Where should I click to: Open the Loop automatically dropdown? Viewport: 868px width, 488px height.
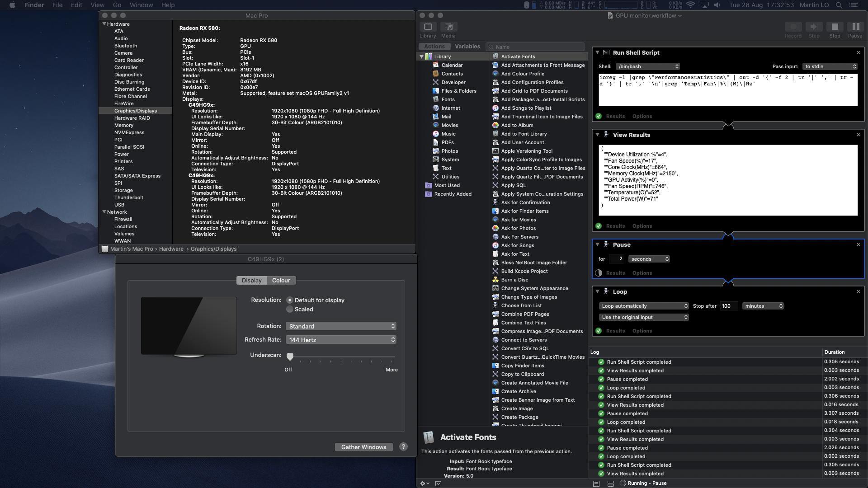pos(644,306)
